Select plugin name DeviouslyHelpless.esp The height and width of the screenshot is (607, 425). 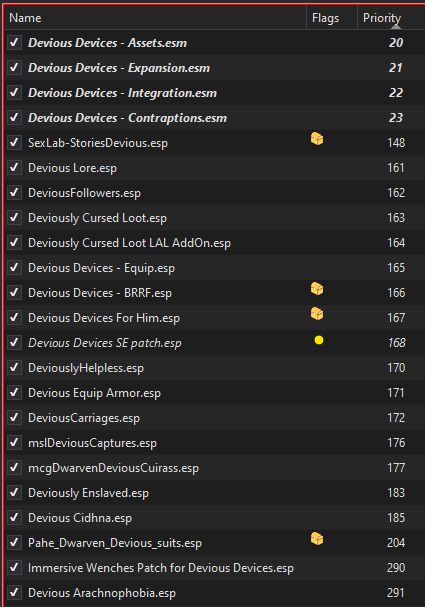click(86, 368)
